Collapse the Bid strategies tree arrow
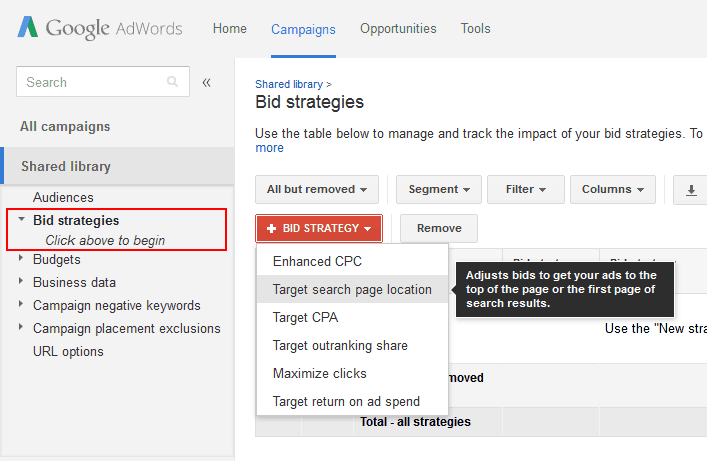Image resolution: width=707 pixels, height=461 pixels. [x=21, y=219]
